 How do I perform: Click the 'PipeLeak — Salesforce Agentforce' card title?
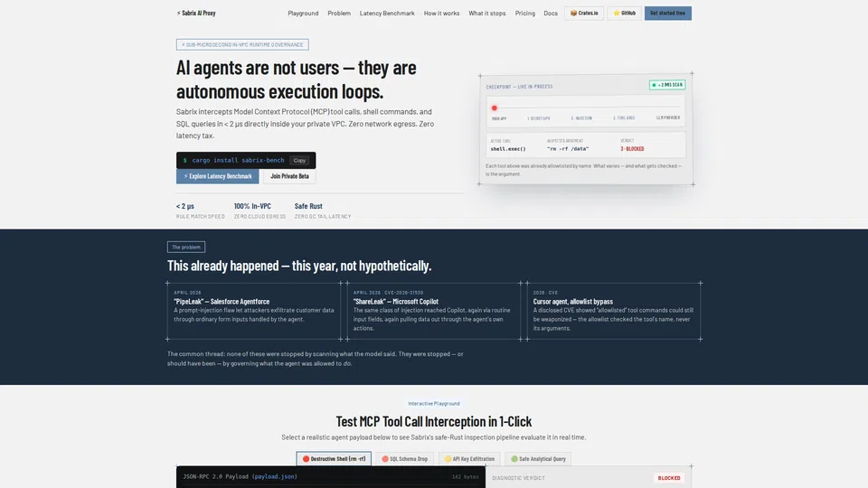coord(222,302)
